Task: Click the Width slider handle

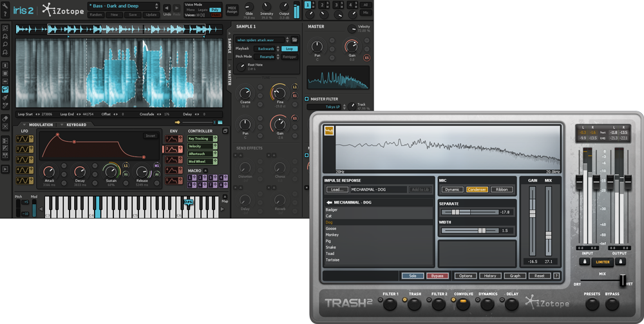Action: (x=482, y=231)
